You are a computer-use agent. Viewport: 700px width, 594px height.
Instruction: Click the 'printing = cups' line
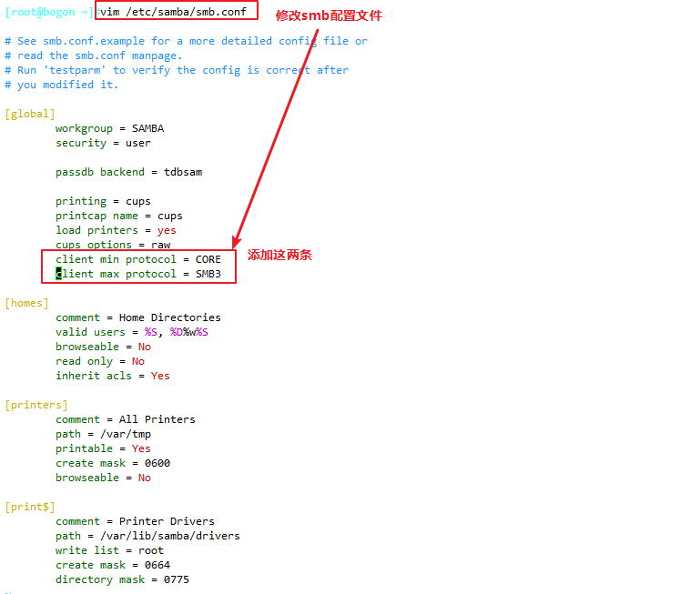click(103, 201)
